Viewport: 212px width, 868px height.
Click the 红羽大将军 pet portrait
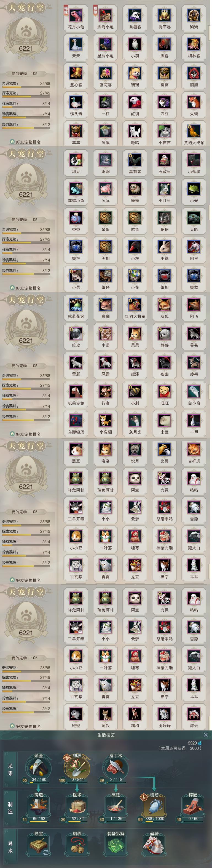[135, 307]
